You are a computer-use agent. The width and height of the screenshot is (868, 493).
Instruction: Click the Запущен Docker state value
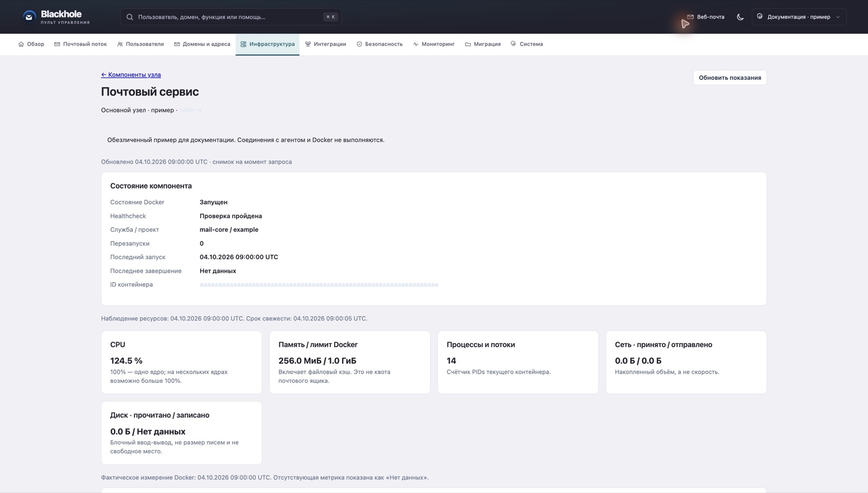[x=213, y=202]
